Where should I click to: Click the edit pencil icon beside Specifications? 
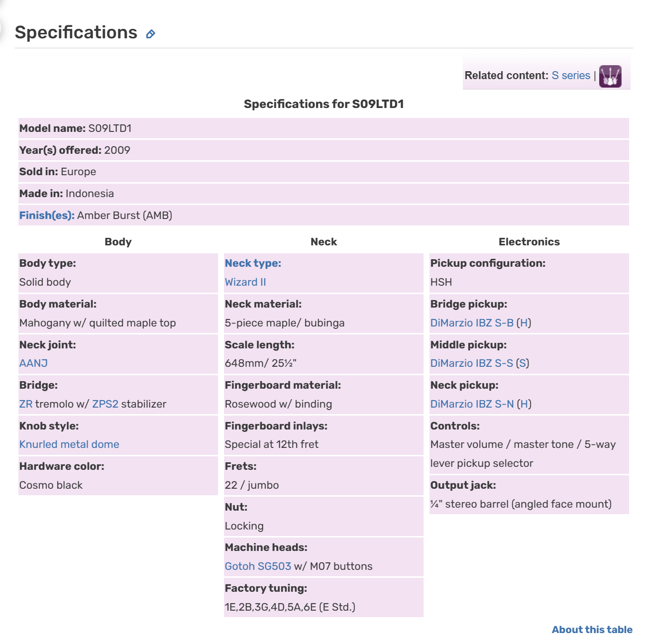[x=150, y=34]
